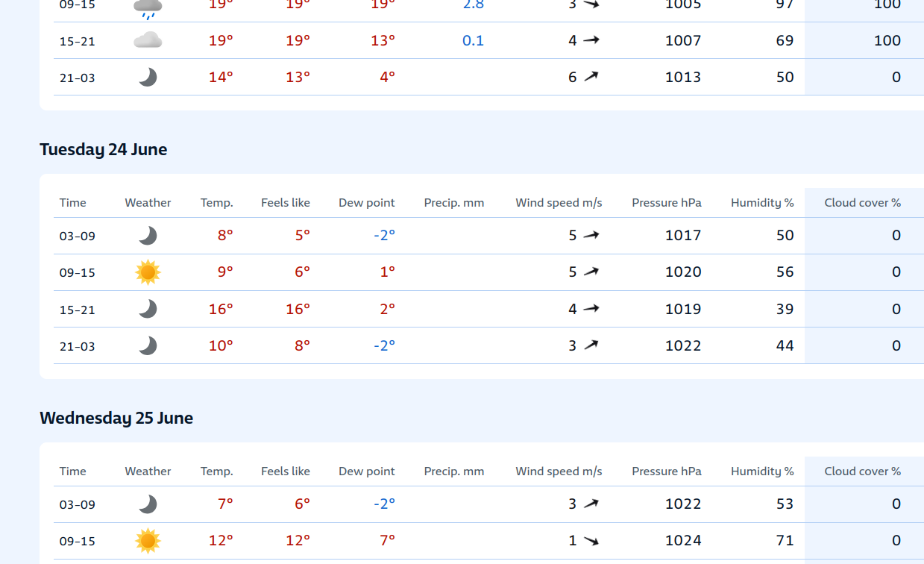Click wind arrow in Tuesday 21-03 row
This screenshot has height=564, width=924.
(591, 345)
